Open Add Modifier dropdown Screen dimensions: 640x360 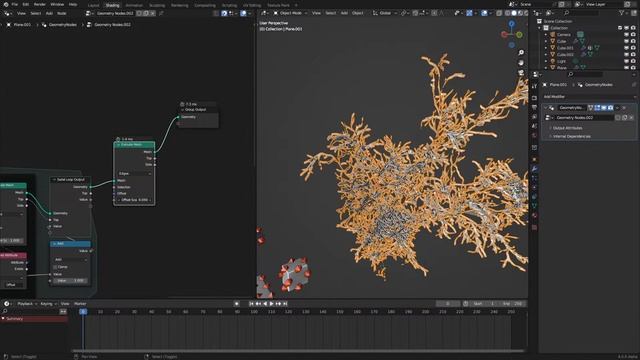click(589, 97)
